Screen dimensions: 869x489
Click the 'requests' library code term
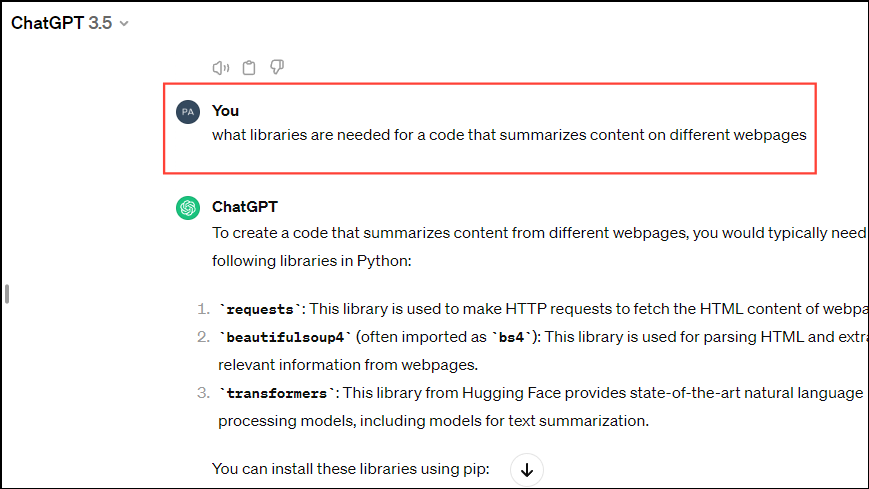[260, 309]
